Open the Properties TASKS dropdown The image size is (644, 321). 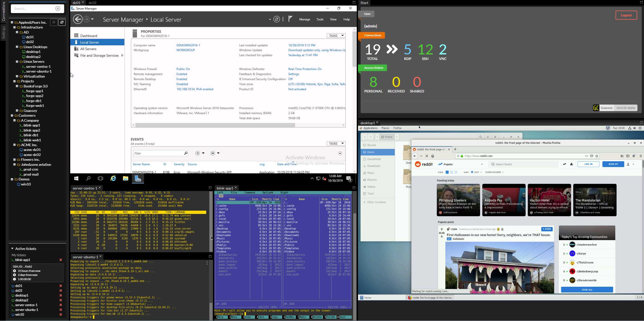coord(336,36)
